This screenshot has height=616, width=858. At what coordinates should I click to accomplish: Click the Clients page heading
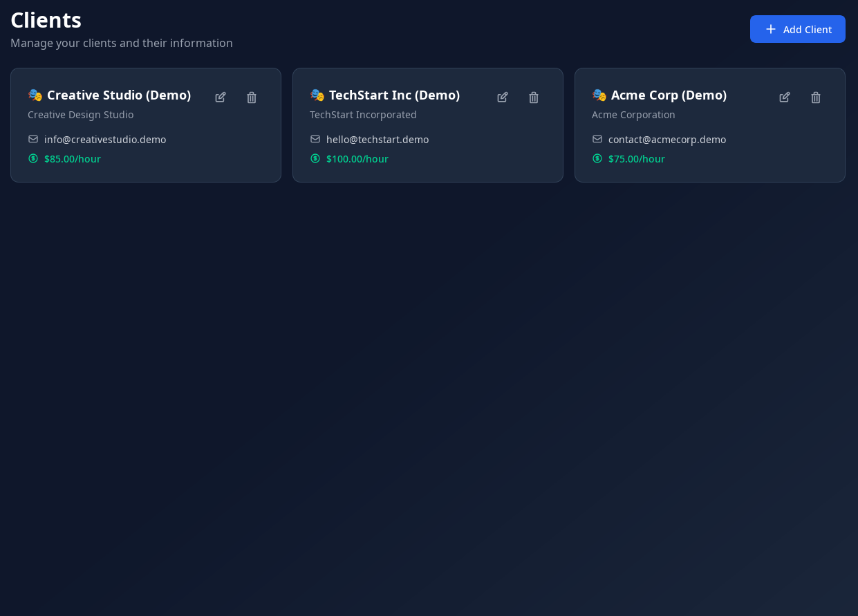tap(46, 20)
